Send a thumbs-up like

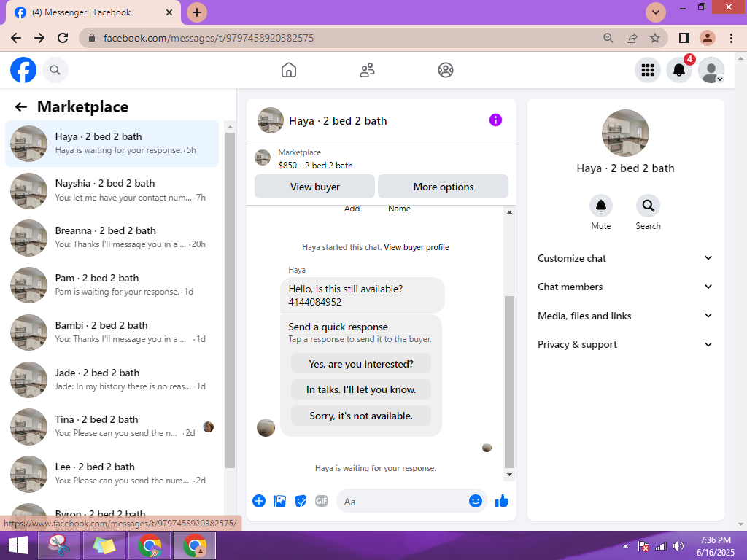click(502, 501)
